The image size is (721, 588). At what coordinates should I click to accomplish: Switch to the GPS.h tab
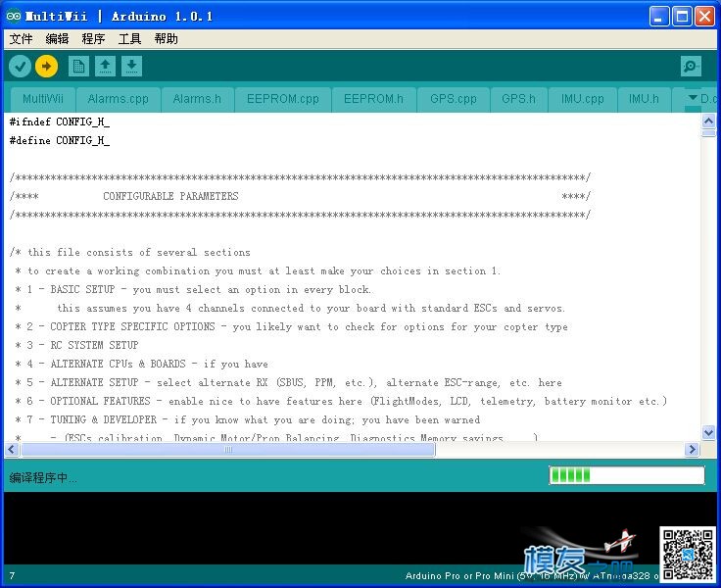518,99
